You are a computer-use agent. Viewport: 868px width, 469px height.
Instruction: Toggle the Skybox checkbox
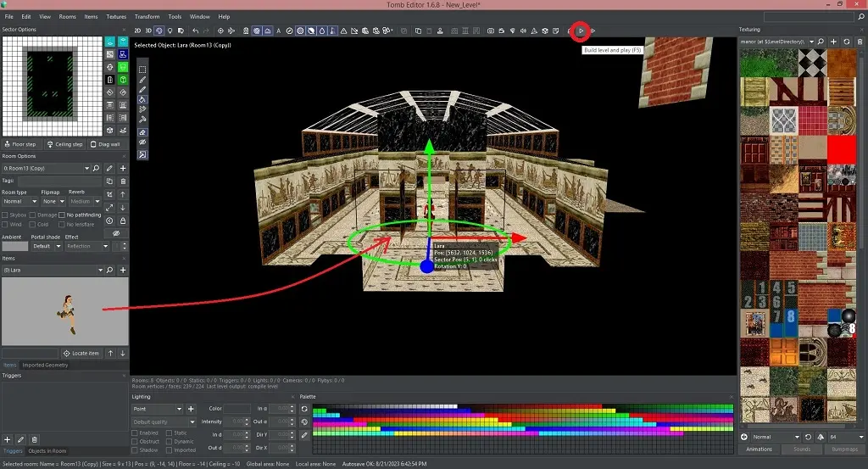[5, 215]
